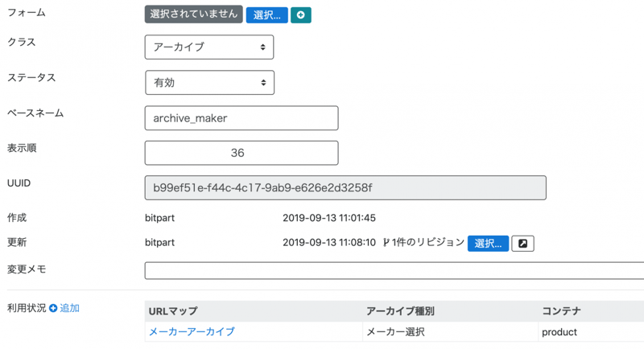Screen dimensions: 644x349
Task: Click the revision branch icon before 1件のリビジョン
Action: click(386, 242)
